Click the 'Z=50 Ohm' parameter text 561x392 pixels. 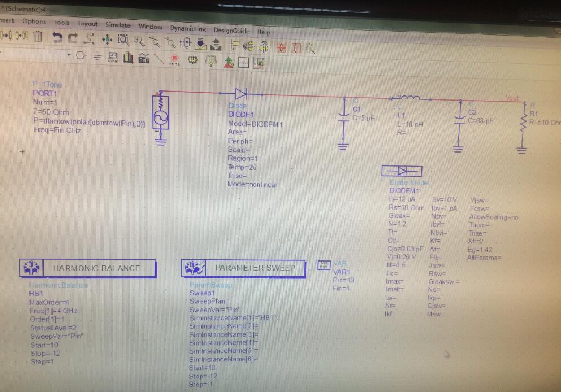(51, 112)
